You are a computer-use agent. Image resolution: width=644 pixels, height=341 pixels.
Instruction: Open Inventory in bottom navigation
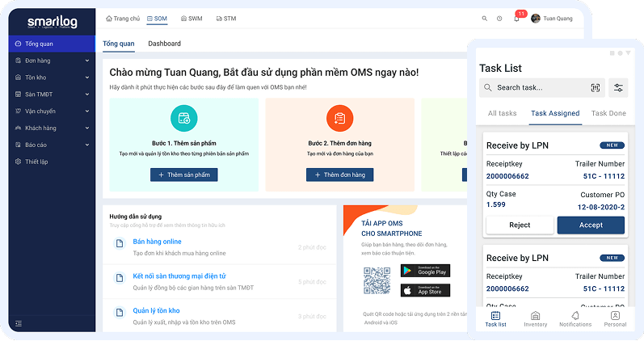coord(535,319)
